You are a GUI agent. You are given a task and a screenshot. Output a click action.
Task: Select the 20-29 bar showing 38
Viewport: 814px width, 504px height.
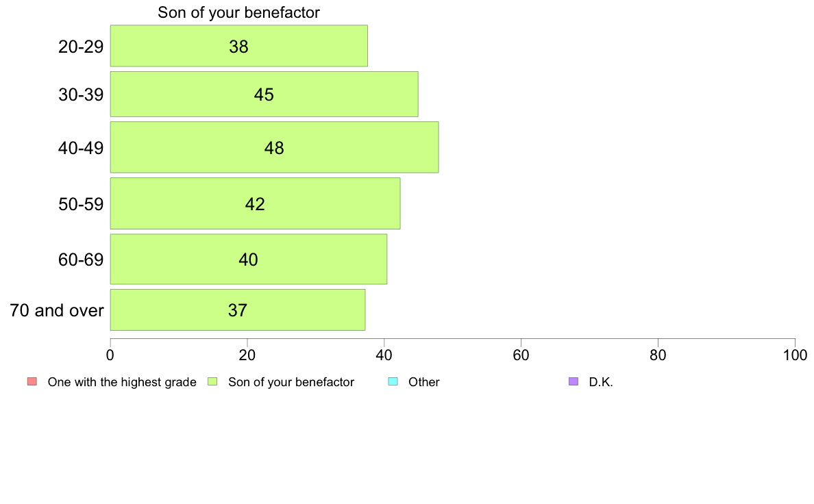point(239,46)
